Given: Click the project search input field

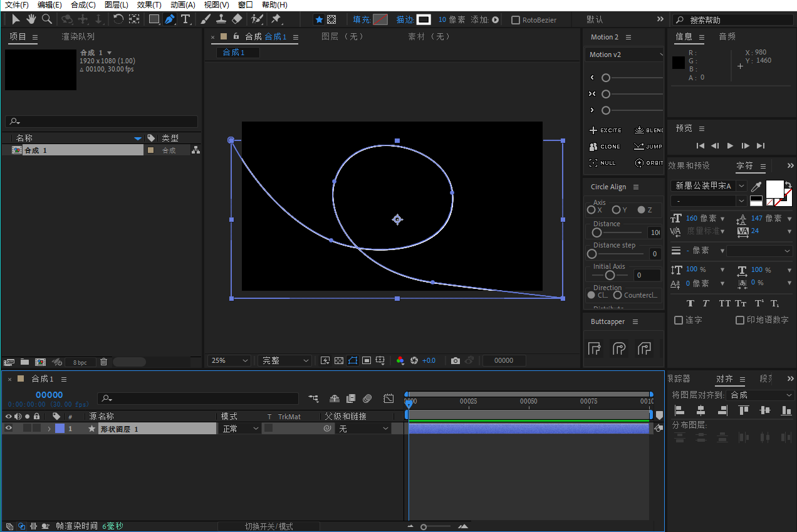Looking at the screenshot, I should [101, 122].
